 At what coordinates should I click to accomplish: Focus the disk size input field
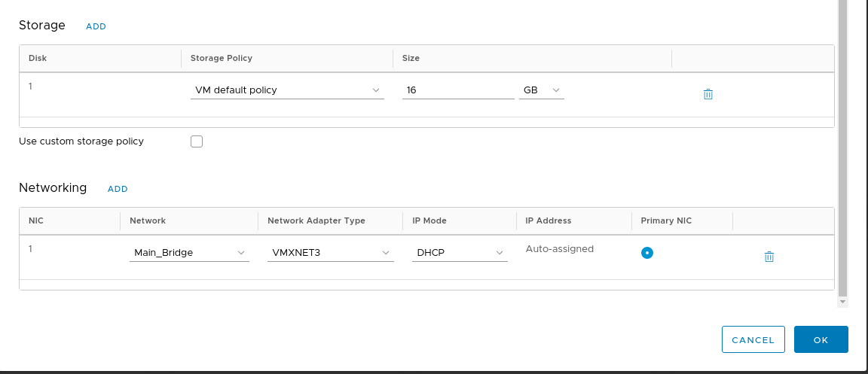[457, 90]
